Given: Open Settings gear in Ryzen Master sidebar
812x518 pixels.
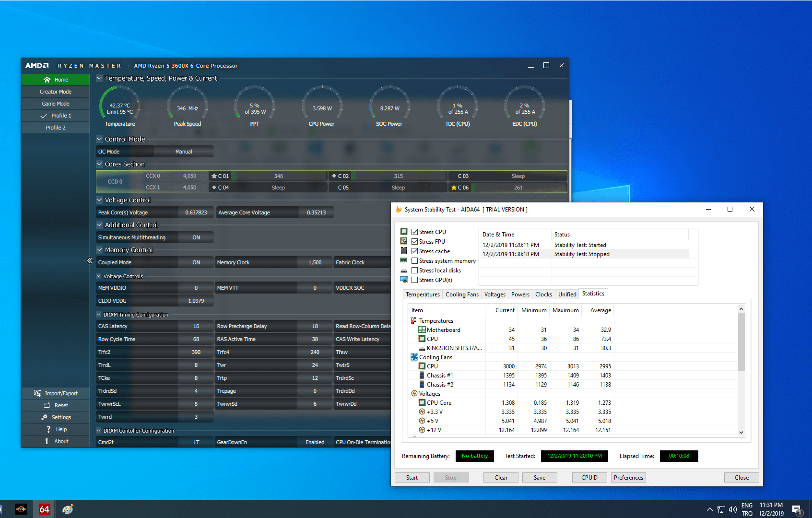Looking at the screenshot, I should coord(44,417).
